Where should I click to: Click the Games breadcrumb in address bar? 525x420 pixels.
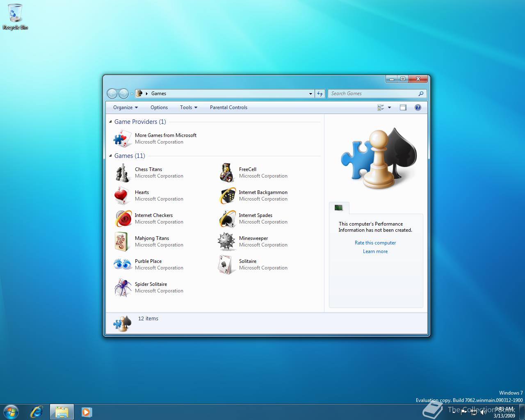tap(159, 94)
